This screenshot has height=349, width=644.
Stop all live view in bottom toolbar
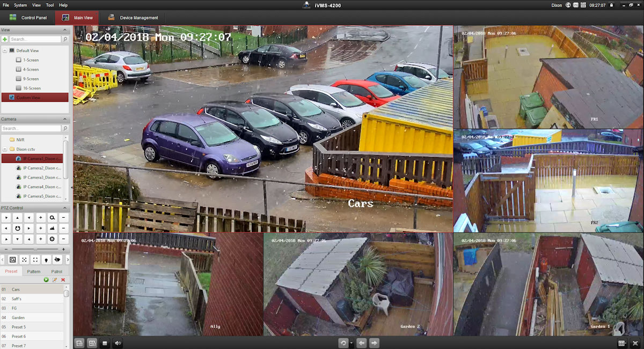(105, 343)
